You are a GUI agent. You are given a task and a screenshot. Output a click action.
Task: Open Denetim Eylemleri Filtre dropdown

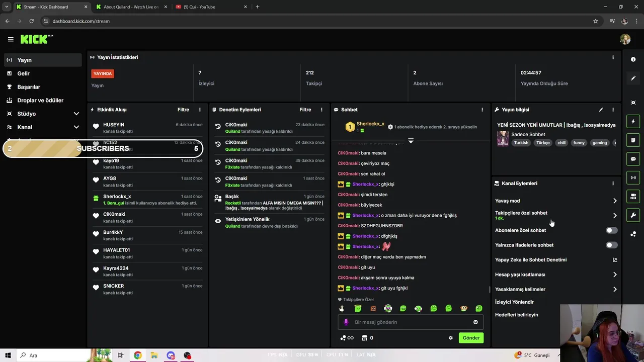click(305, 110)
